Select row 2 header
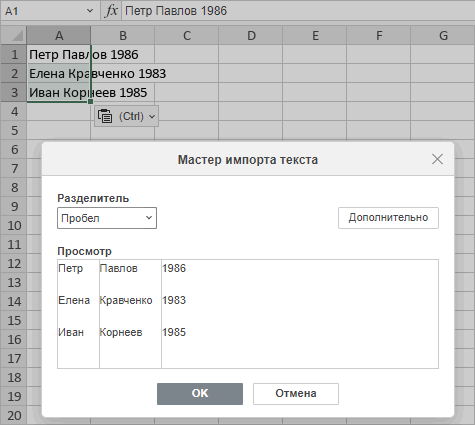The height and width of the screenshot is (425, 475). (x=14, y=73)
